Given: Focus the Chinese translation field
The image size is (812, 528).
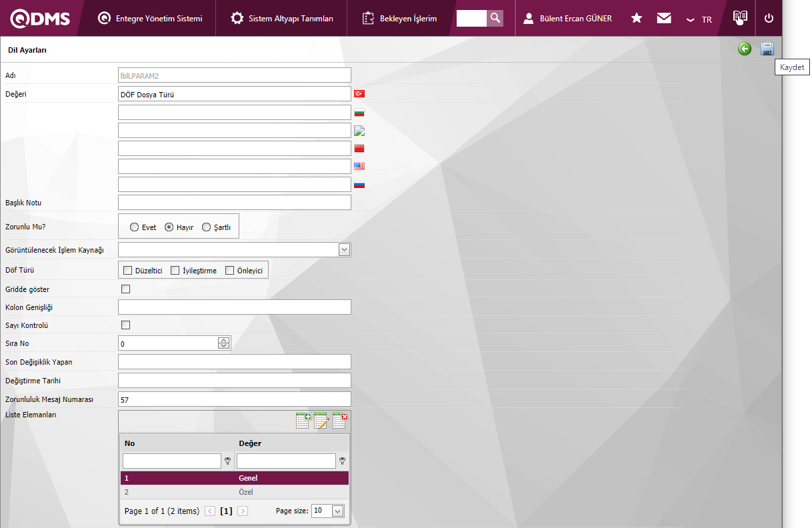Looking at the screenshot, I should 235,148.
